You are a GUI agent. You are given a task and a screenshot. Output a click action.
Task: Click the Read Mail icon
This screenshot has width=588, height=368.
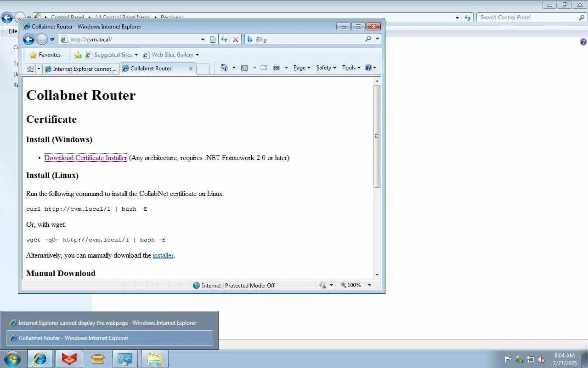click(x=264, y=68)
